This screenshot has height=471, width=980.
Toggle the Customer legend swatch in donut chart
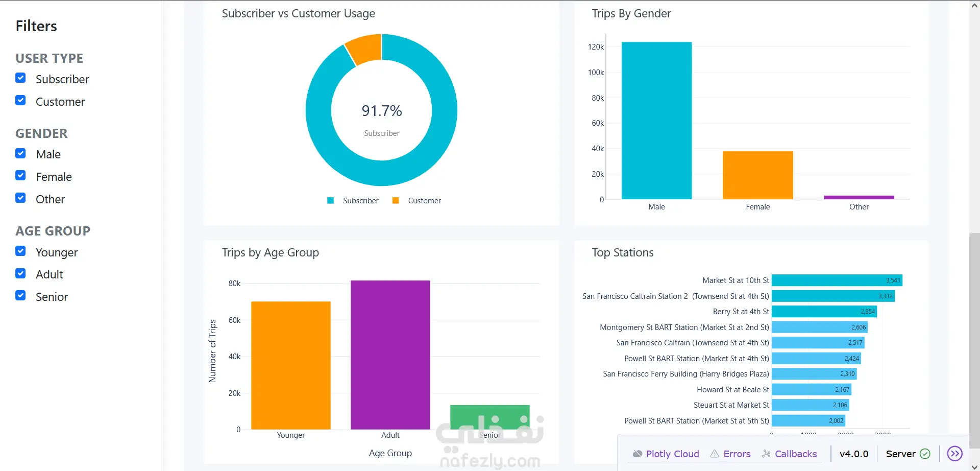[396, 201]
